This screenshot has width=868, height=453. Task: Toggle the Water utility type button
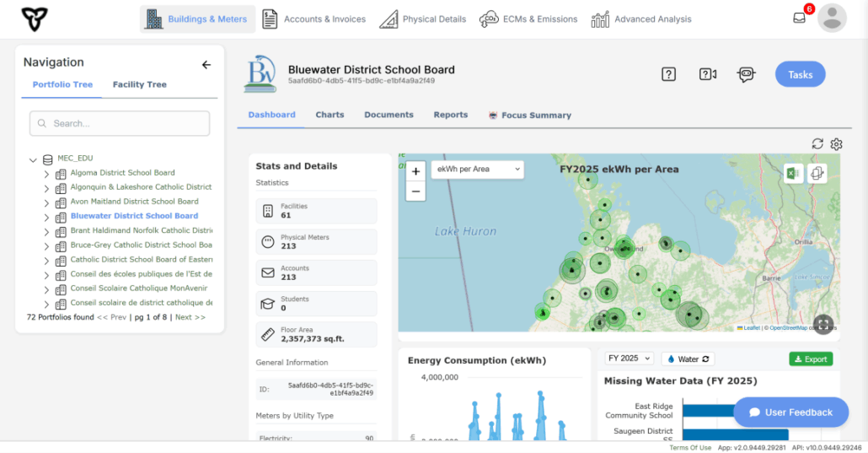(x=689, y=359)
